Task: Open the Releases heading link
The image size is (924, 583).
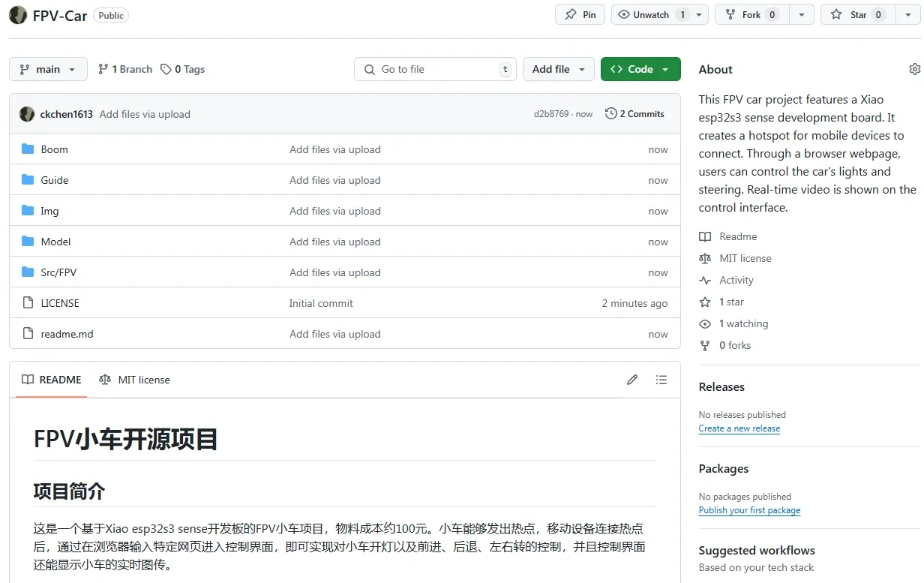Action: pos(721,387)
